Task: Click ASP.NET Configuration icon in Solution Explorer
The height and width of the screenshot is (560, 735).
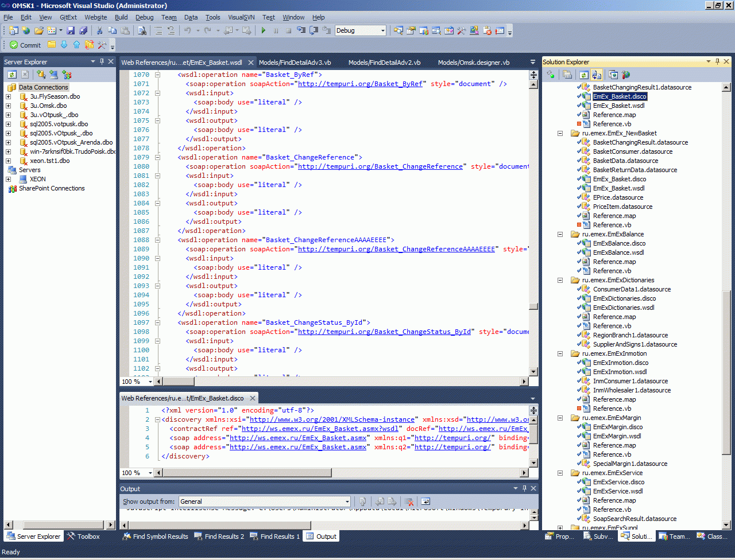Action: pos(626,75)
